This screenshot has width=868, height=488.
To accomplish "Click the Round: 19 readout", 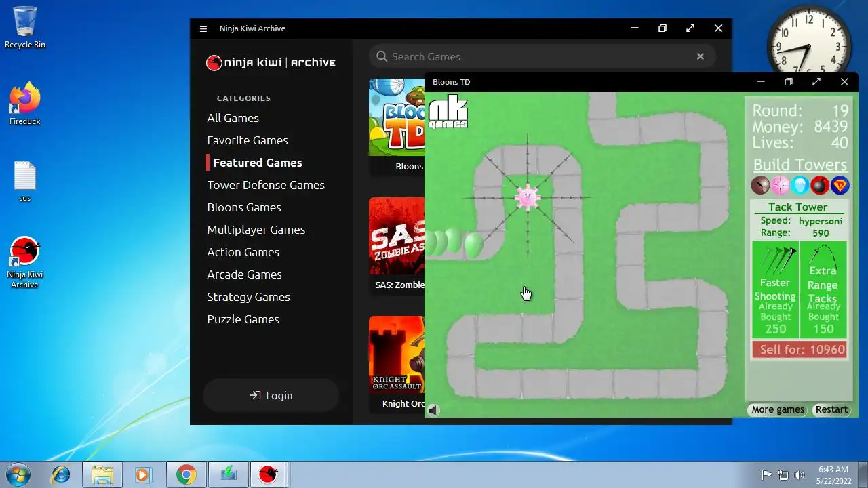I will click(800, 110).
